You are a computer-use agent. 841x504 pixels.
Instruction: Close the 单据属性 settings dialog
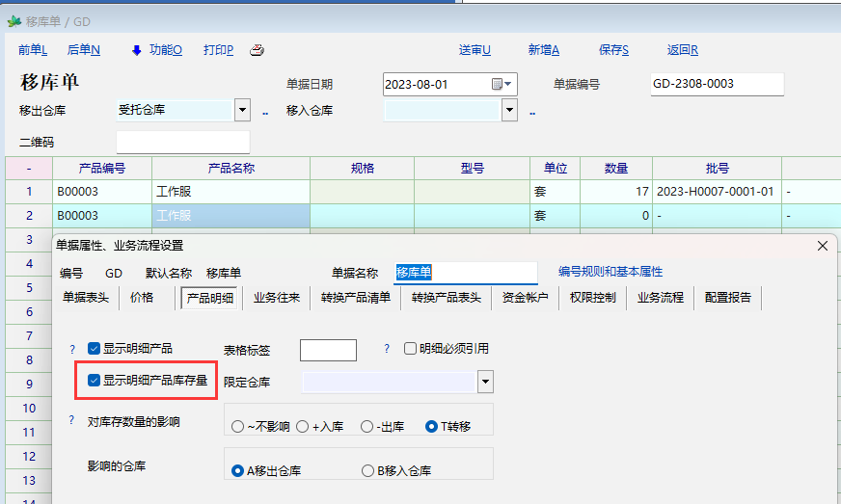pyautogui.click(x=823, y=246)
